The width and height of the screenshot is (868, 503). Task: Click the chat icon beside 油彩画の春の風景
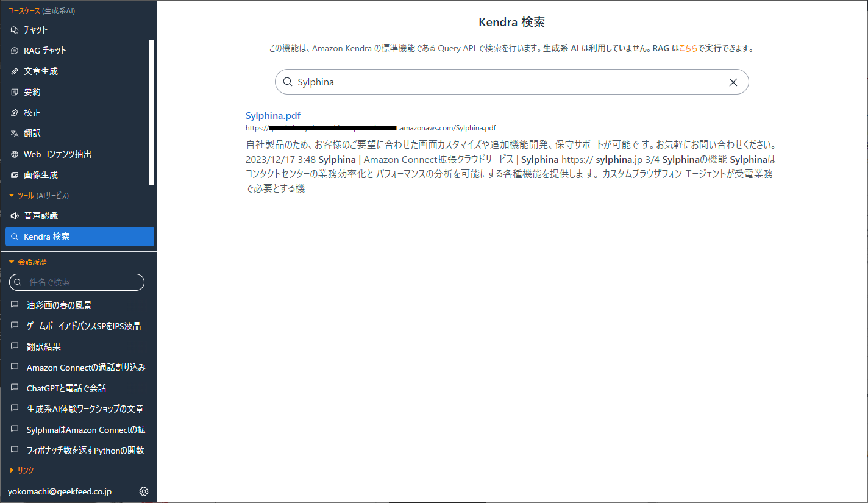point(15,305)
